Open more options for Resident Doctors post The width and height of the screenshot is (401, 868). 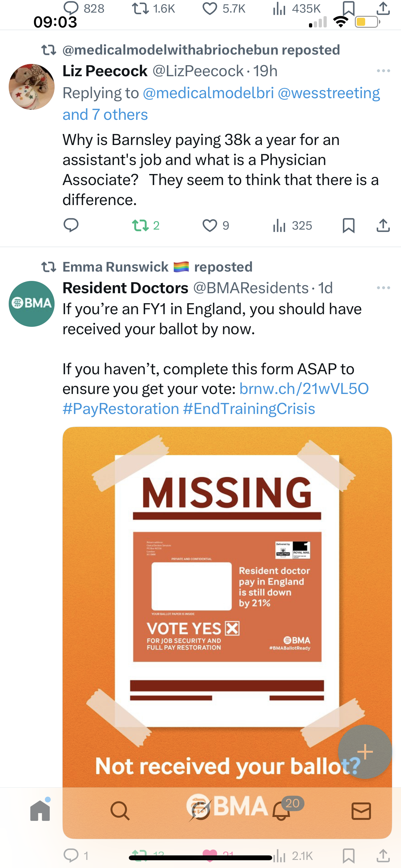click(384, 288)
